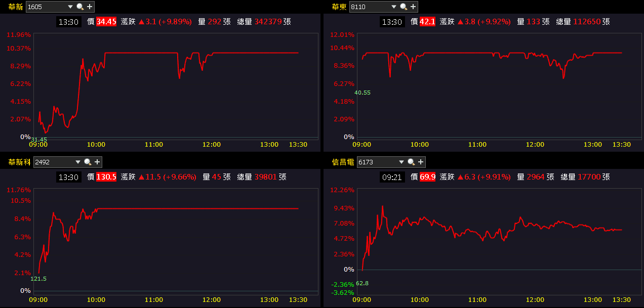Click the highlighted price 69.9 for 信昌電
The width and height of the screenshot is (644, 308).
[429, 177]
